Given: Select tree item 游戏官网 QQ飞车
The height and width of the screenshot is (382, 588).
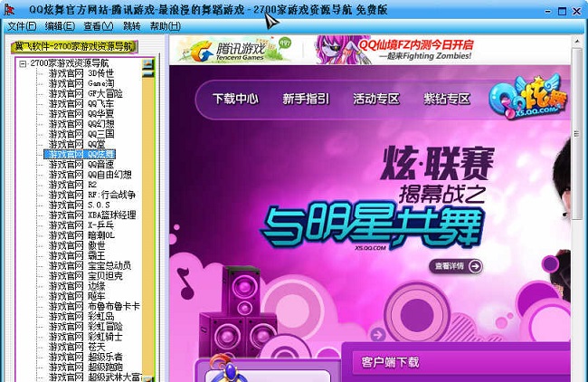Looking at the screenshot, I should (81, 103).
